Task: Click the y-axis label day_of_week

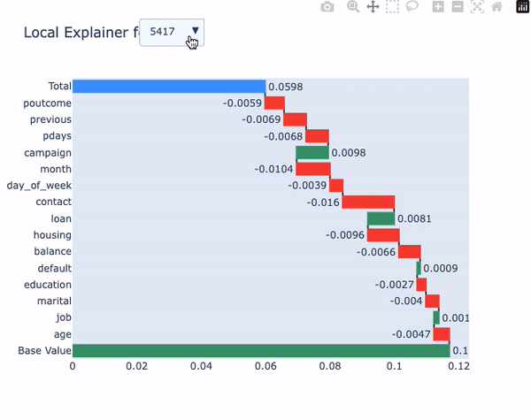Action: coord(39,186)
